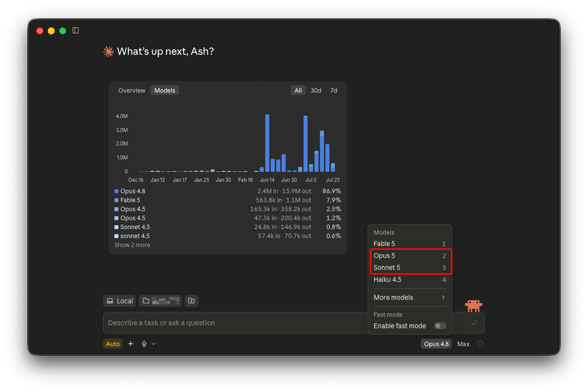Click the plus attachment icon
Viewport: 588px width, 392px height.
[x=130, y=344]
